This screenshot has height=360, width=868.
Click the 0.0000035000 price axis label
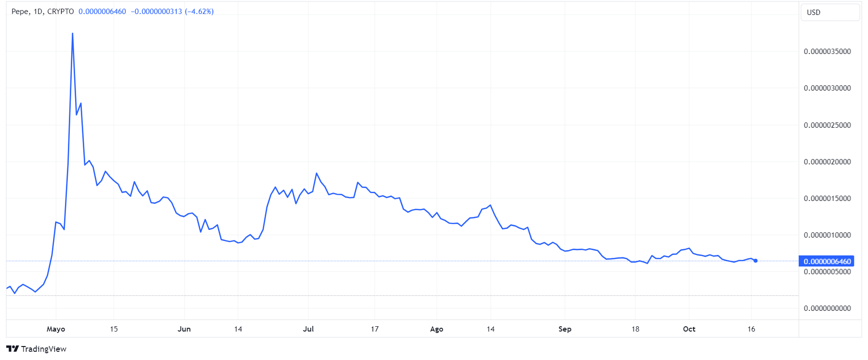pos(827,52)
